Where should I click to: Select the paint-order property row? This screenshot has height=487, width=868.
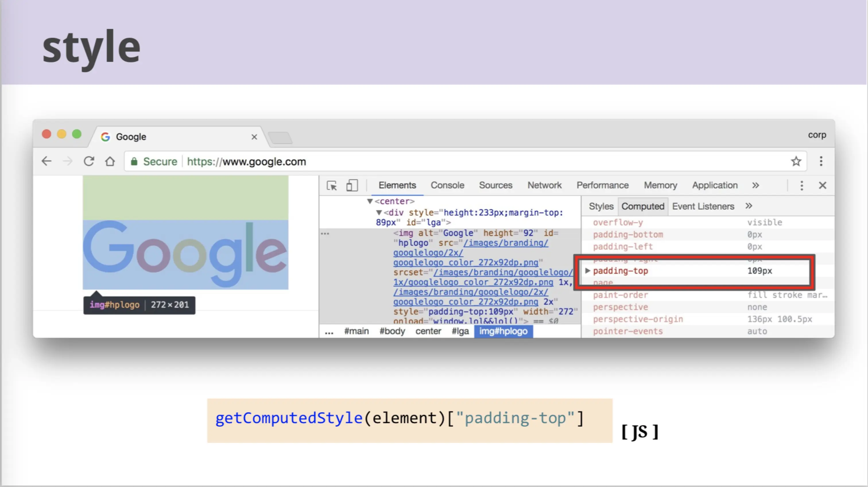[708, 295]
